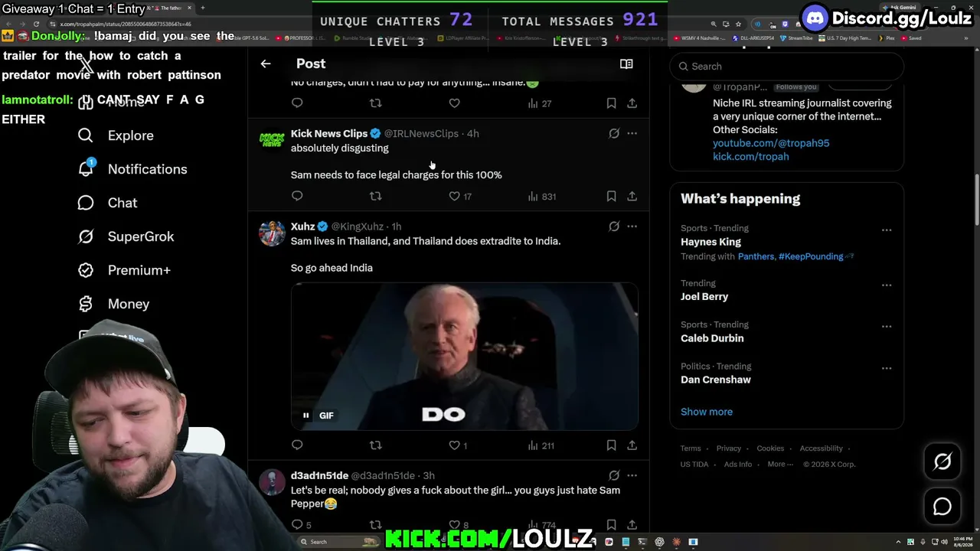The image size is (980, 551).
Task: Open more options for Dan Crenshaw trend
Action: [887, 368]
